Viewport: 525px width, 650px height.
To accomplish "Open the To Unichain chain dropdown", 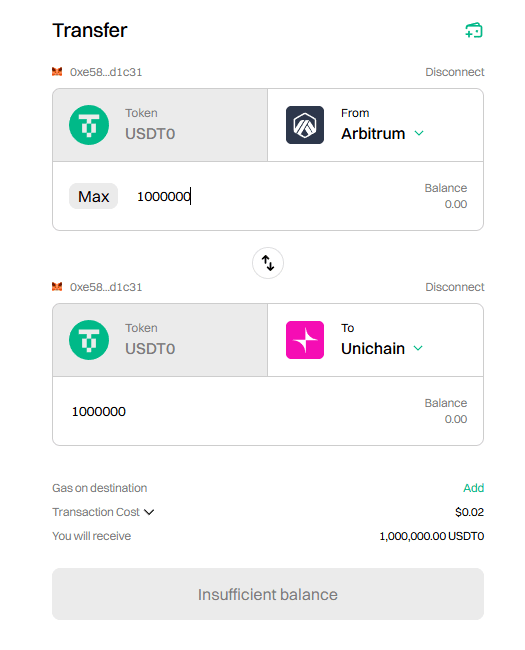I will 375,340.
